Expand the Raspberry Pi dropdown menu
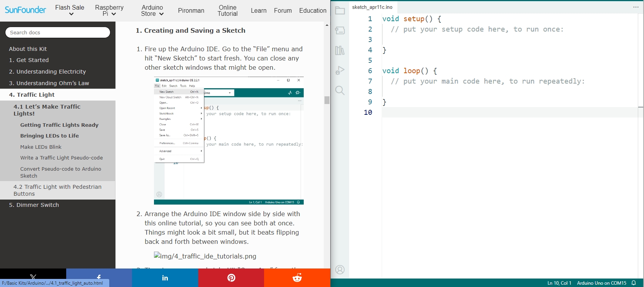 click(x=109, y=10)
